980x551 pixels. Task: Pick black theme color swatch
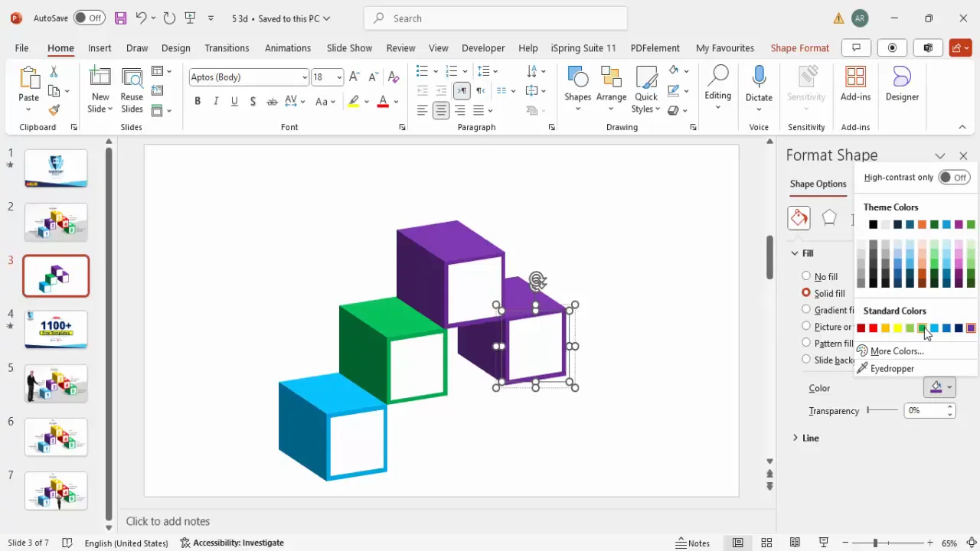873,224
